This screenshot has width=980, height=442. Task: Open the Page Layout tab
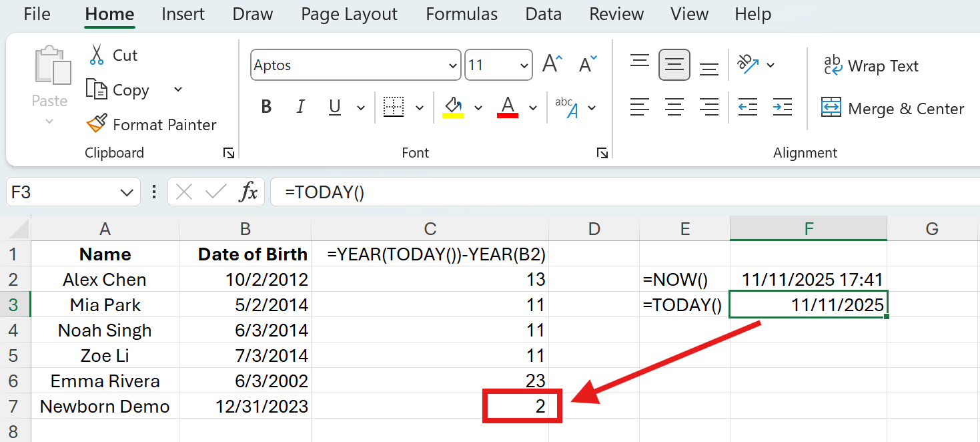point(349,14)
